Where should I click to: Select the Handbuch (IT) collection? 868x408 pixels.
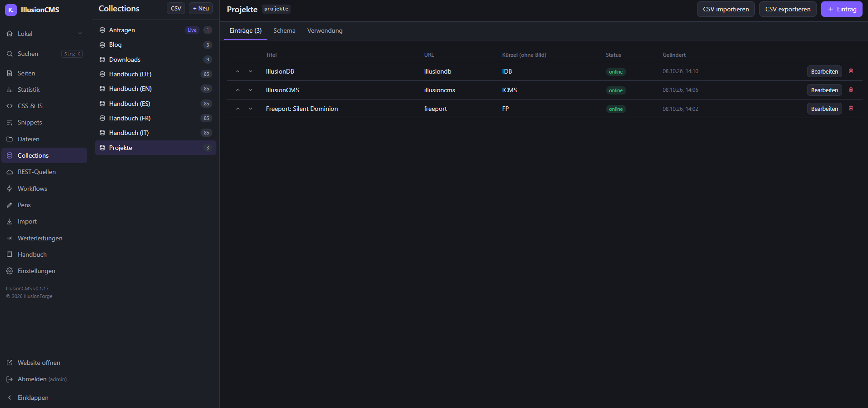(156, 133)
